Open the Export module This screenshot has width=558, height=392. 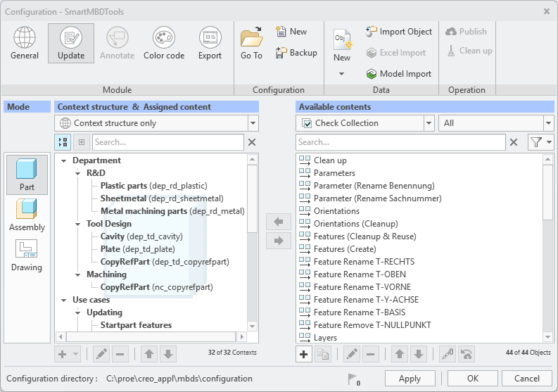pos(210,43)
